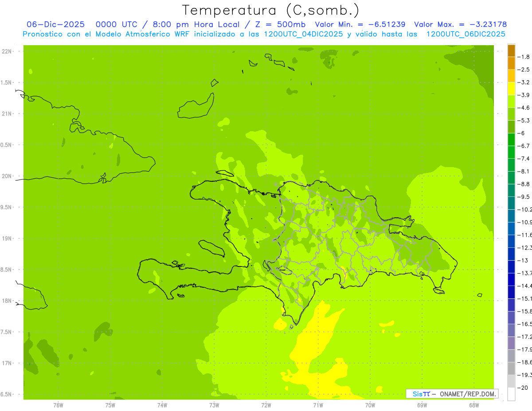Click the initialization time "1200UTC_04DIC2025"
This screenshot has height=411, width=532.
[301, 34]
